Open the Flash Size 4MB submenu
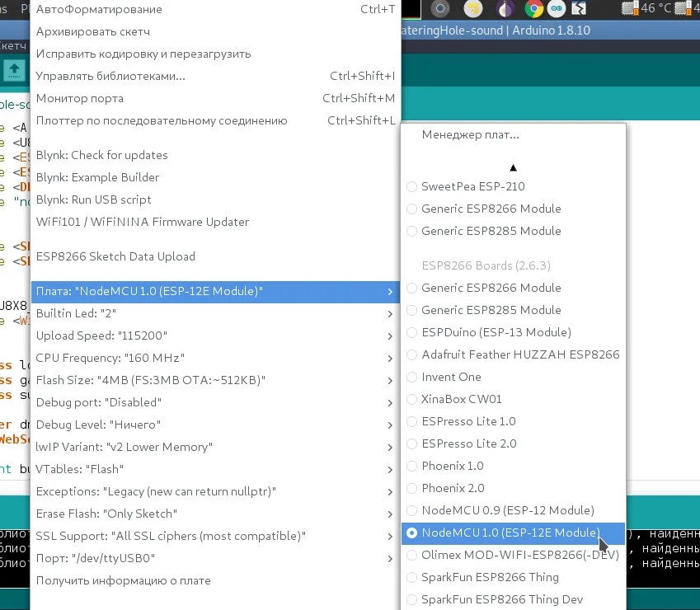Screen dimensions: 700x610 click(x=214, y=380)
